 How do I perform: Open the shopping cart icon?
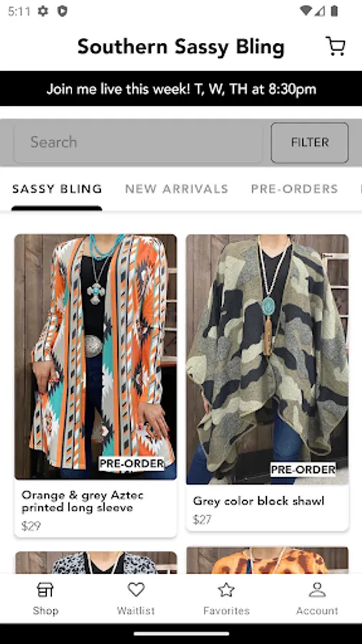336,46
